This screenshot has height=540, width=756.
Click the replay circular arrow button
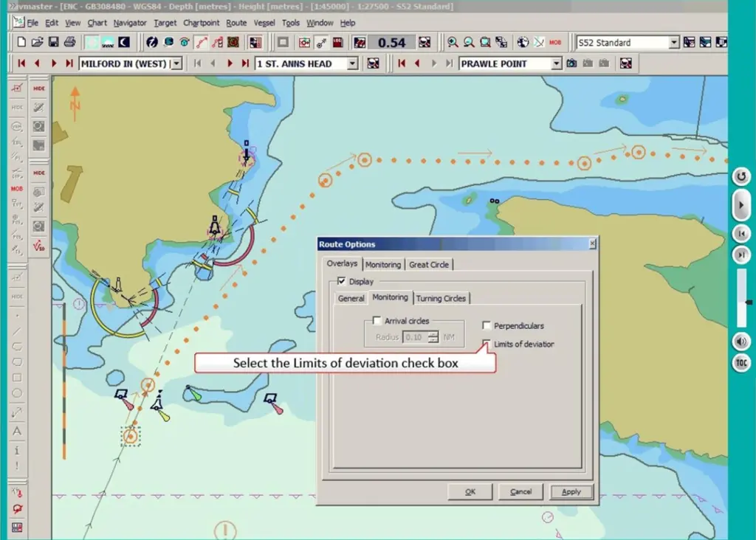coord(741,176)
